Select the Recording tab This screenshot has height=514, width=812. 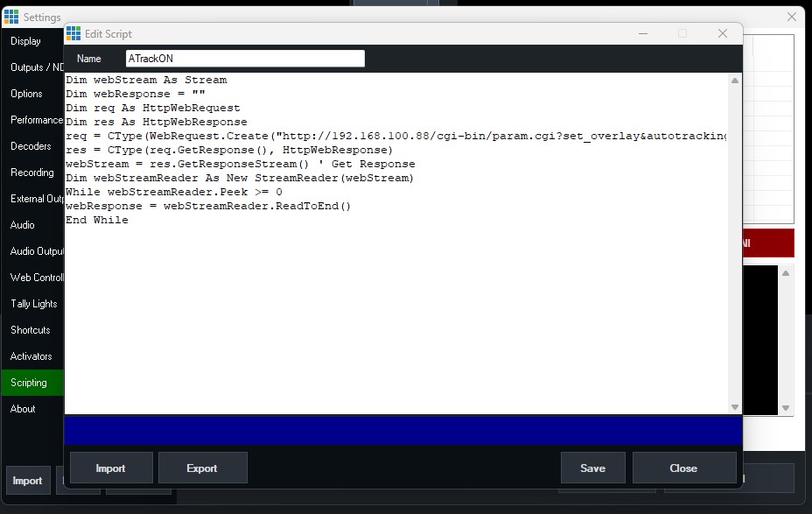tap(32, 173)
